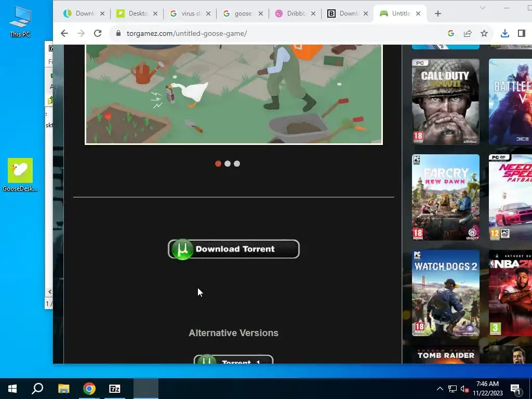Go back with the browser back arrow
Image resolution: width=532 pixels, height=399 pixels.
click(64, 33)
